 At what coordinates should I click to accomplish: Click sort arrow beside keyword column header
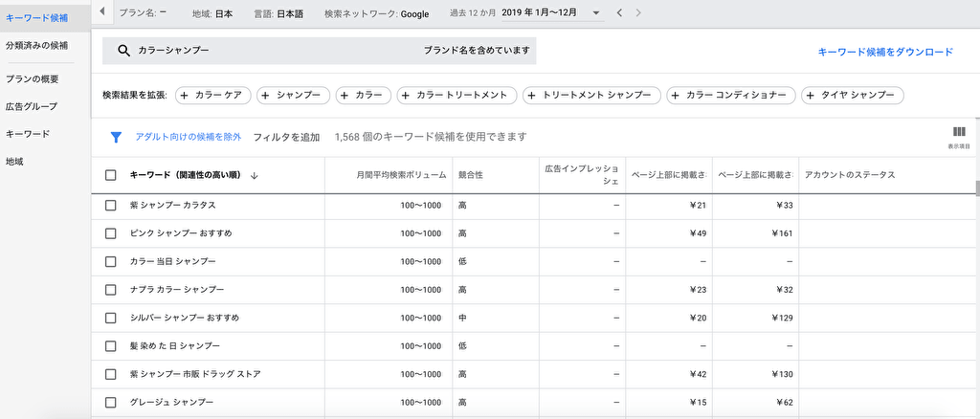(254, 175)
